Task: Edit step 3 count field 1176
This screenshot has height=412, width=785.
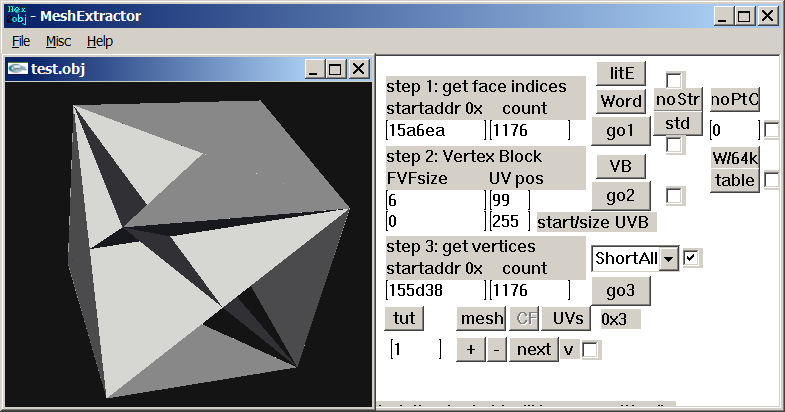Action: (530, 290)
